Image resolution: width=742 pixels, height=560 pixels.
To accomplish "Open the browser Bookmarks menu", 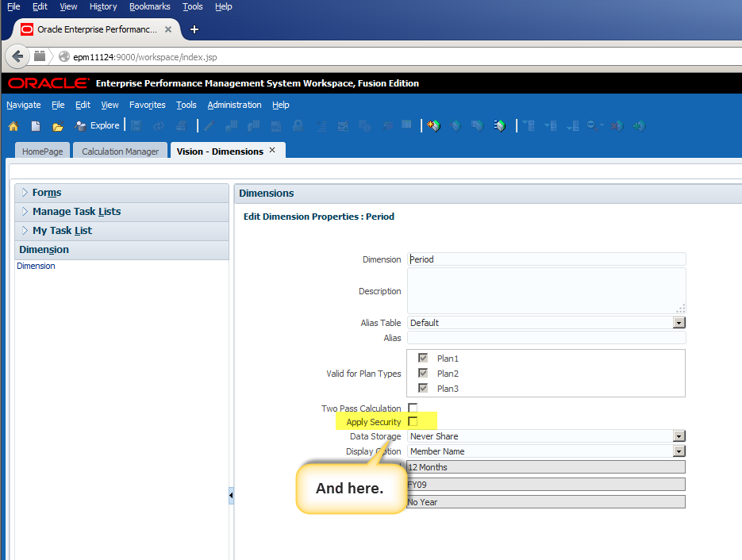I will [x=149, y=6].
